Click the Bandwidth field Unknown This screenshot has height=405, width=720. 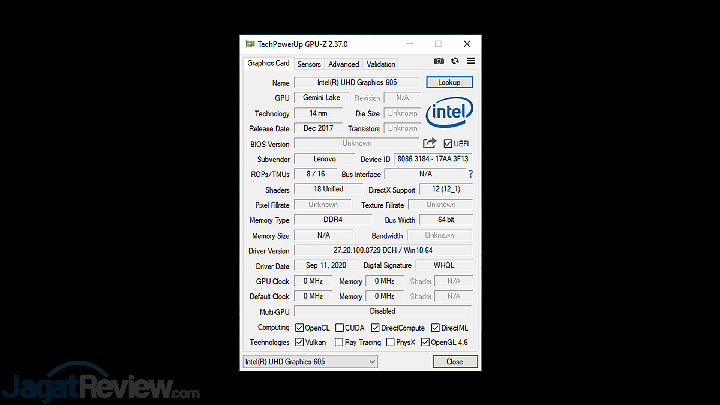pyautogui.click(x=439, y=235)
